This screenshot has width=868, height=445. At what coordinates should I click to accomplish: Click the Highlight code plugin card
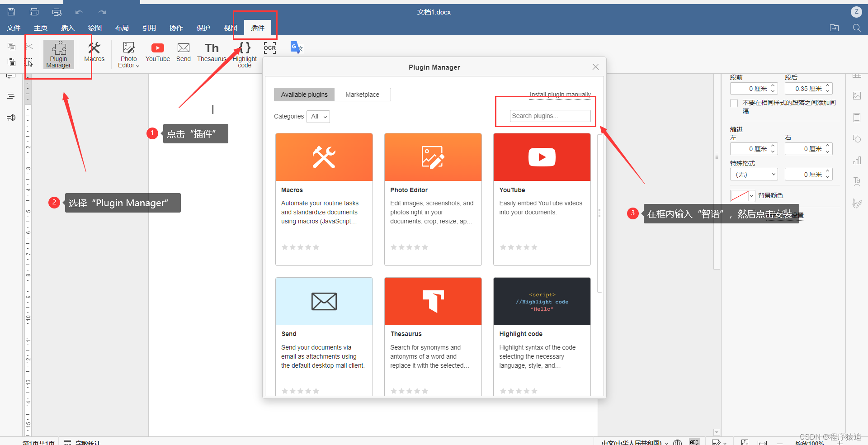tap(542, 336)
